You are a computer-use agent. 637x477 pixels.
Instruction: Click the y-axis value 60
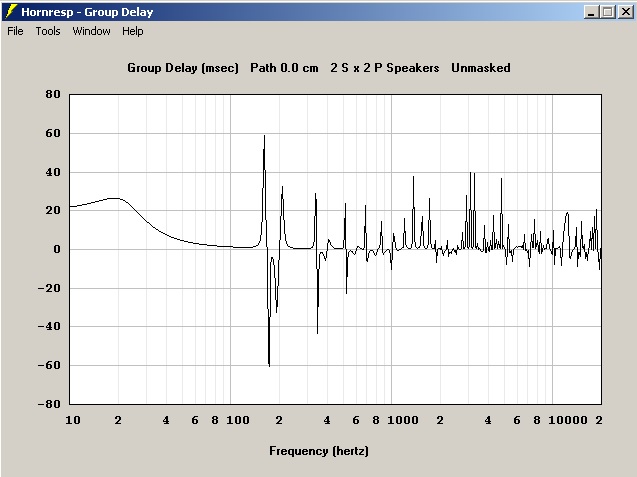coord(53,133)
